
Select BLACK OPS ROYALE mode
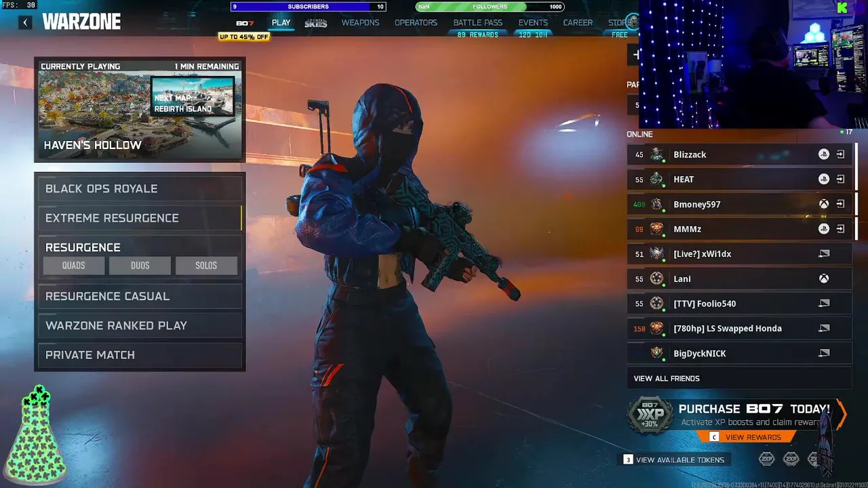click(x=140, y=188)
